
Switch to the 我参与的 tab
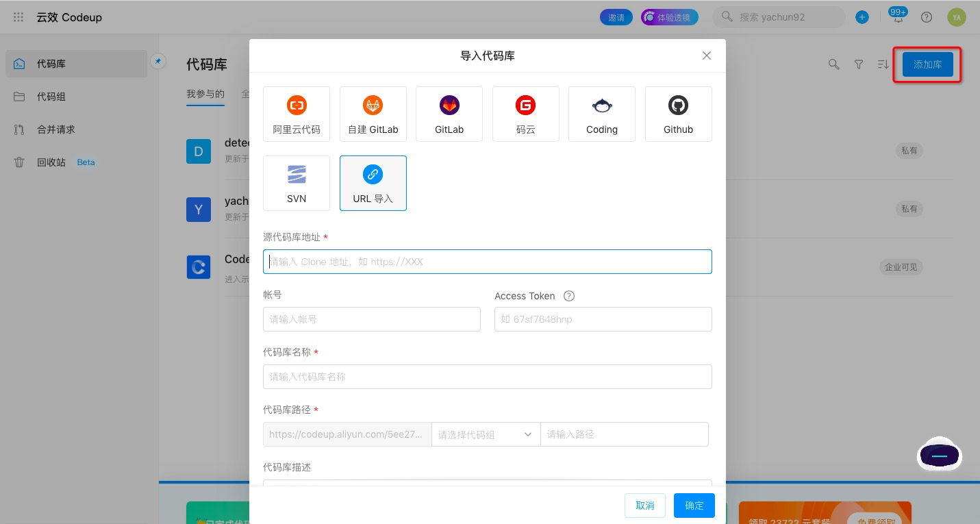tap(205, 94)
